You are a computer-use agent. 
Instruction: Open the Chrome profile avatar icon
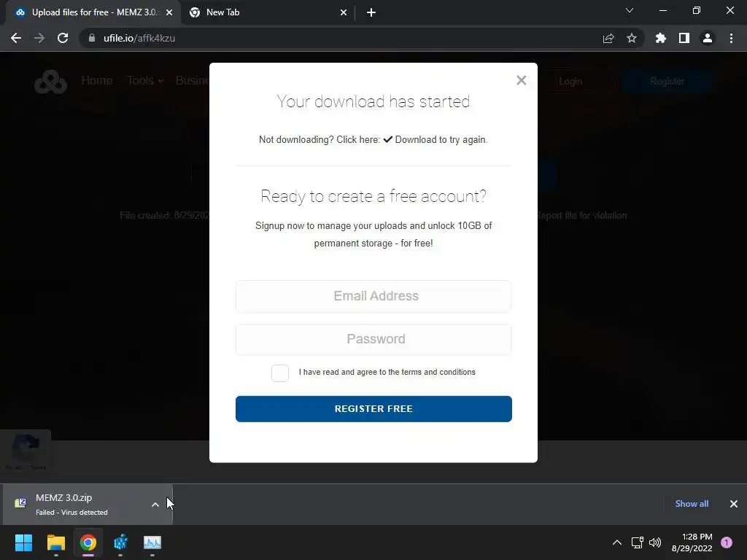click(x=708, y=38)
